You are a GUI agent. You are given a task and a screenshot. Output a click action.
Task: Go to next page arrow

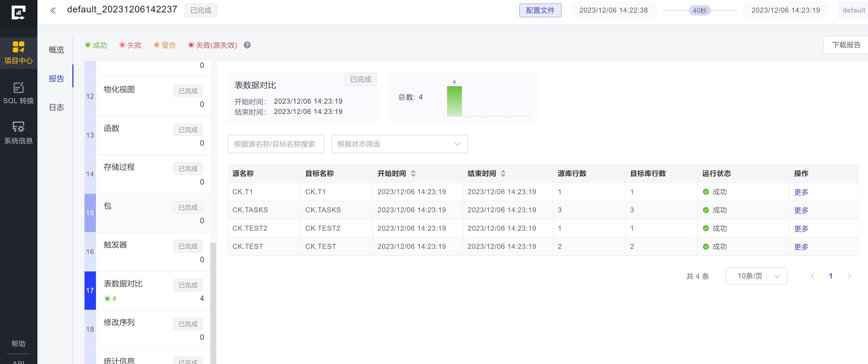click(849, 276)
